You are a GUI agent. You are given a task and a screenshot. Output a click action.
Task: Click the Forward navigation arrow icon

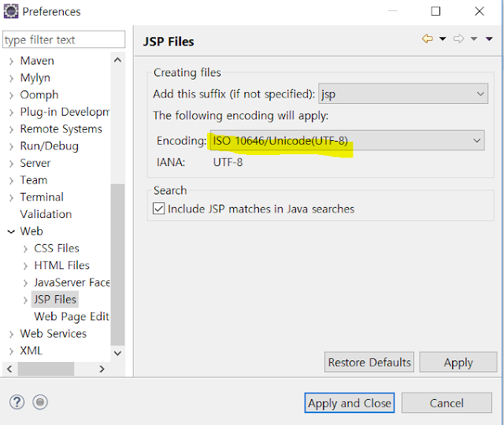point(458,39)
